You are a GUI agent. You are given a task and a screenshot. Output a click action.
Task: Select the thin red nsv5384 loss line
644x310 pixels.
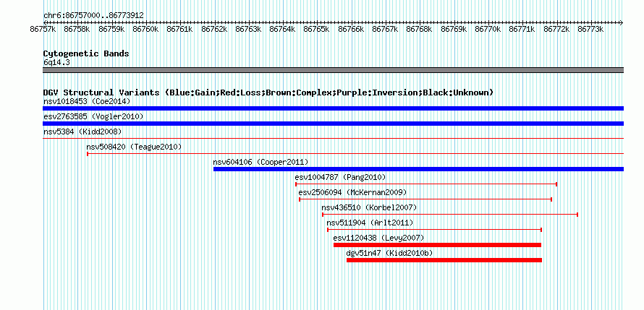point(333,139)
